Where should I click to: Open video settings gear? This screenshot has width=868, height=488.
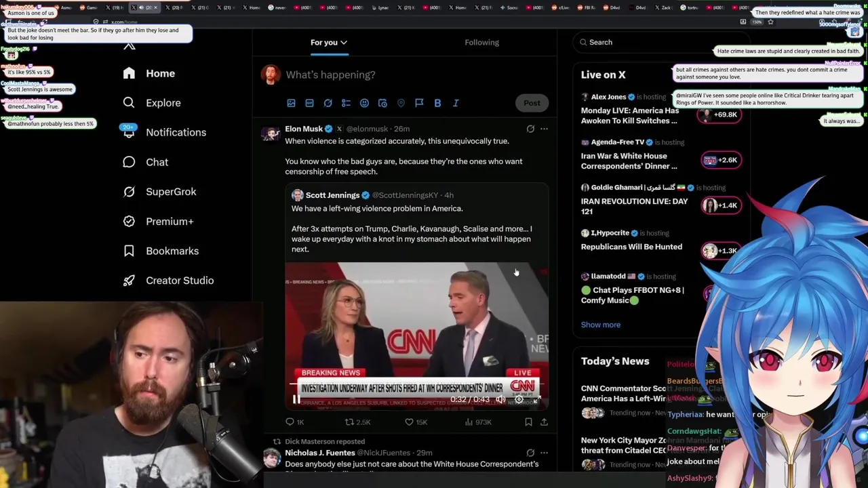[x=519, y=400]
